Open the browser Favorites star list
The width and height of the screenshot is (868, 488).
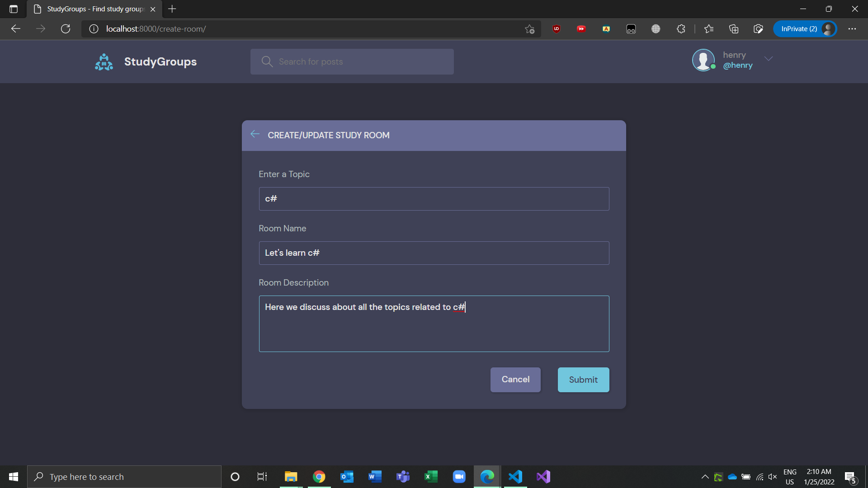708,29
